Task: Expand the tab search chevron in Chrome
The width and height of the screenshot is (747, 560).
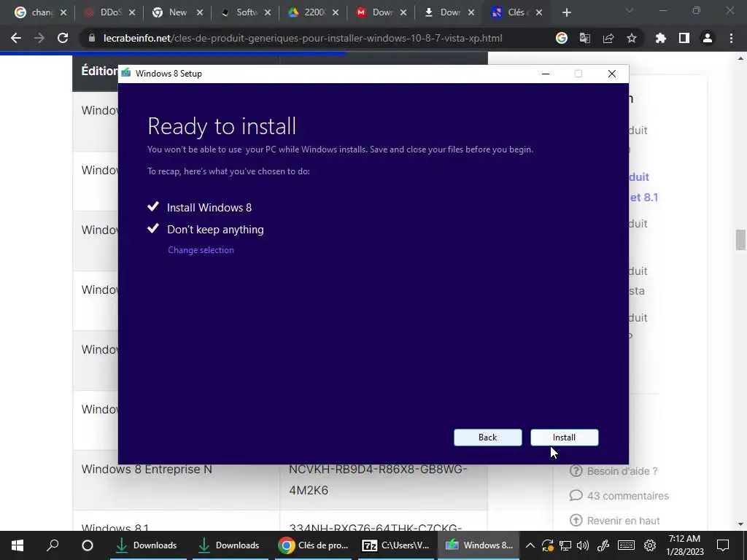Action: [630, 10]
